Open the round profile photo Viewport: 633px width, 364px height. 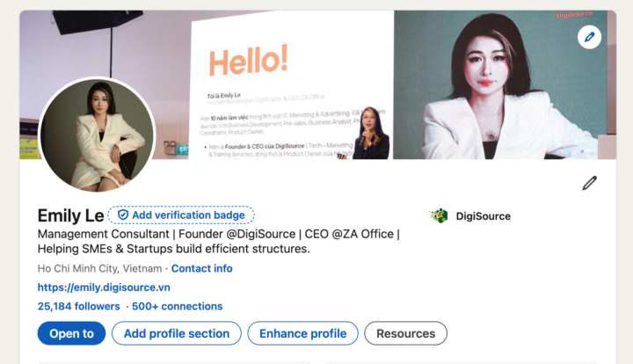pyautogui.click(x=97, y=135)
